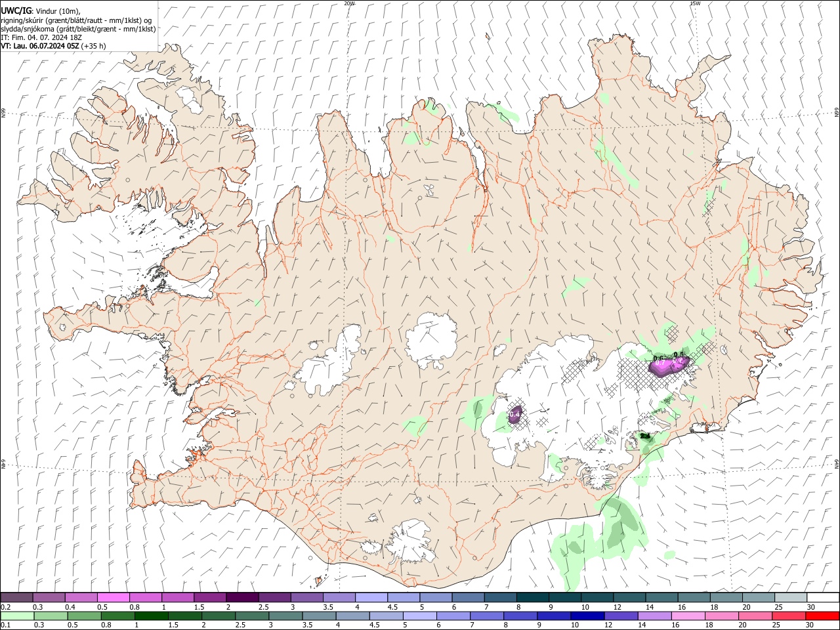Select the snow legend swatch between 1 and 1.5
This screenshot has width=840, height=630.
(178, 597)
